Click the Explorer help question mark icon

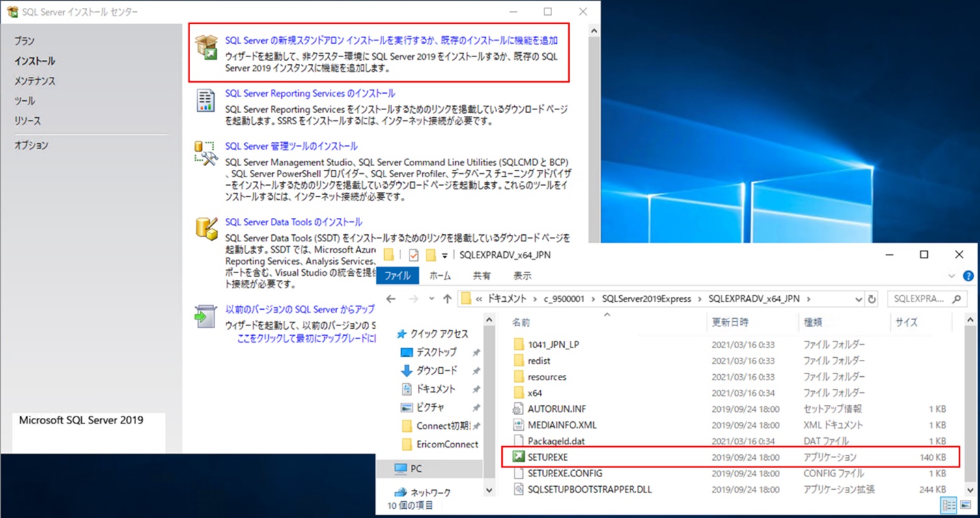click(x=968, y=276)
